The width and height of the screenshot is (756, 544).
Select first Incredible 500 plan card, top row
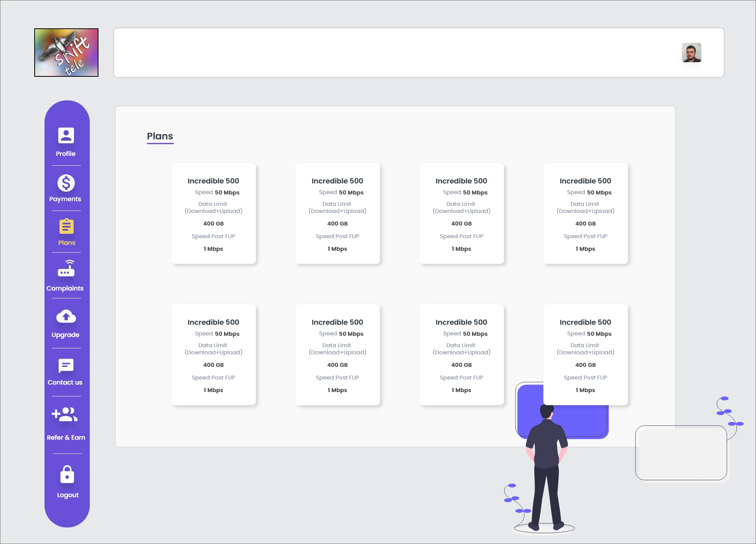tap(213, 213)
